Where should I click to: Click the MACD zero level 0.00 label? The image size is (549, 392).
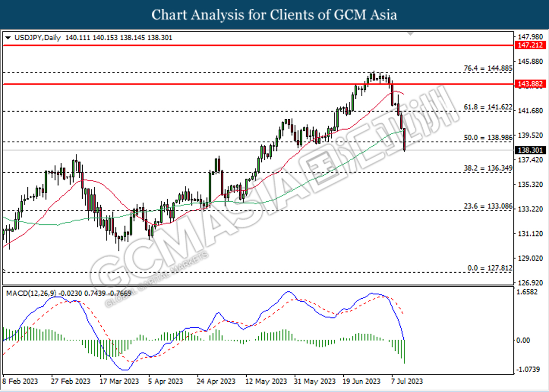pos(523,340)
